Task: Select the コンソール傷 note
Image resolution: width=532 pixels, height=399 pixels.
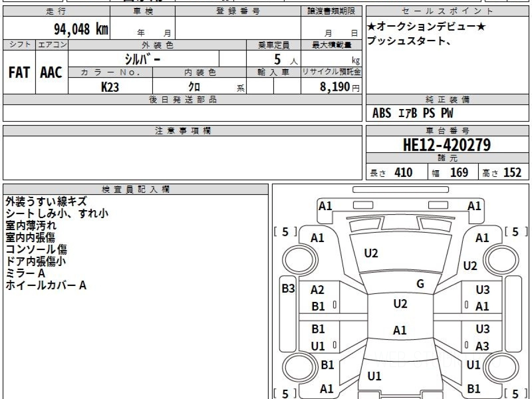Action: click(36, 249)
